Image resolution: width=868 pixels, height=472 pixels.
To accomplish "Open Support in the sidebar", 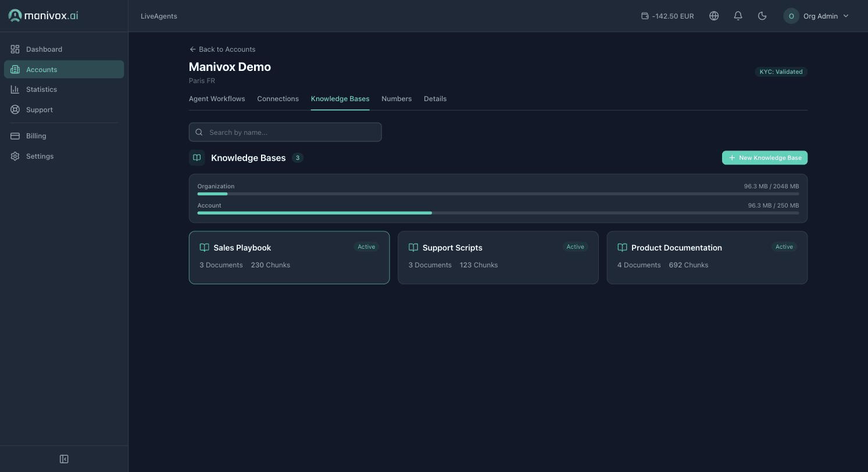I will [64, 110].
